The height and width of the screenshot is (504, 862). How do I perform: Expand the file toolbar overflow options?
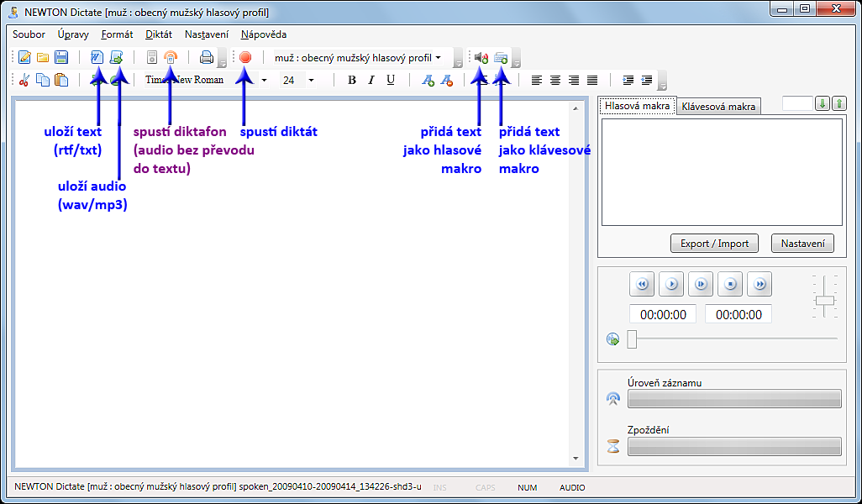pos(222,60)
